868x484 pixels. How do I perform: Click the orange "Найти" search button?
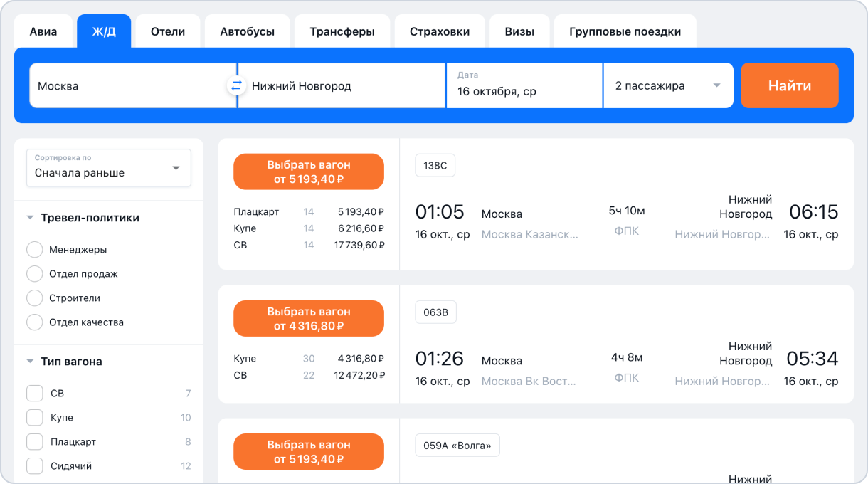pos(790,85)
